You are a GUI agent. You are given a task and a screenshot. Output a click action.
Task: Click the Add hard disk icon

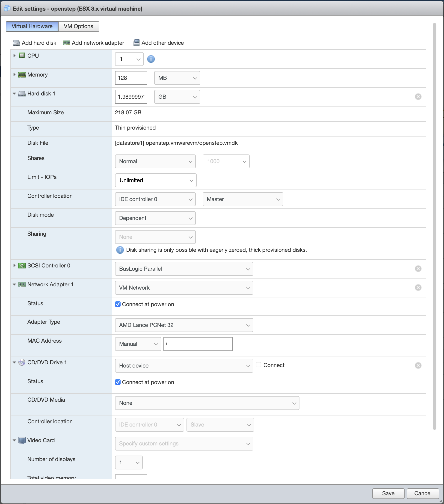(x=16, y=43)
